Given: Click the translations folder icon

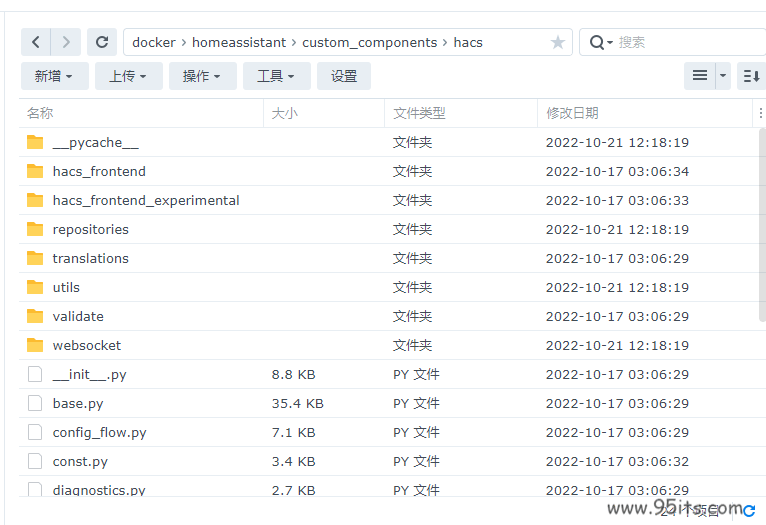Looking at the screenshot, I should (x=35, y=258).
